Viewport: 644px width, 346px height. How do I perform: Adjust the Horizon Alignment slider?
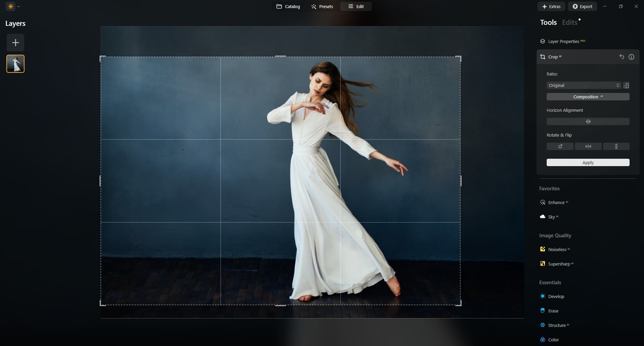pos(588,121)
